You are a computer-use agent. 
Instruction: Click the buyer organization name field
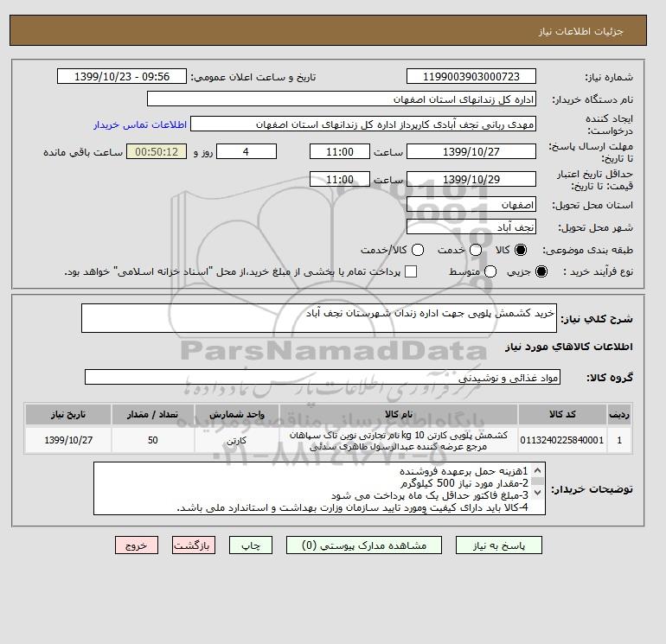(342, 99)
